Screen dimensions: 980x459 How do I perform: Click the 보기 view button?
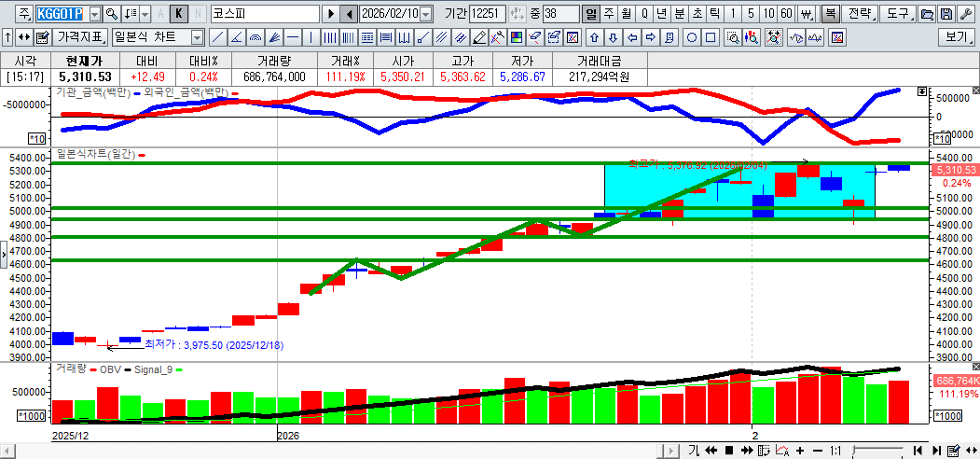[x=956, y=37]
